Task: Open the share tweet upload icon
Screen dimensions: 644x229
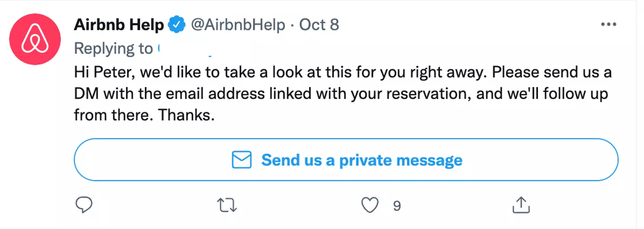Action: [x=521, y=205]
